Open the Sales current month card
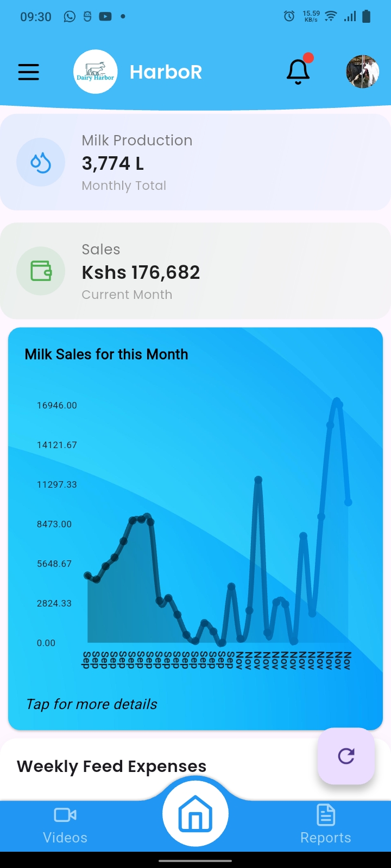 [x=195, y=271]
